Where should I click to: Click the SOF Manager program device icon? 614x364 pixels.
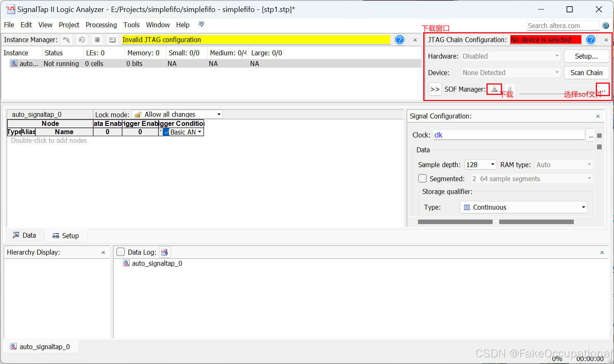click(494, 89)
